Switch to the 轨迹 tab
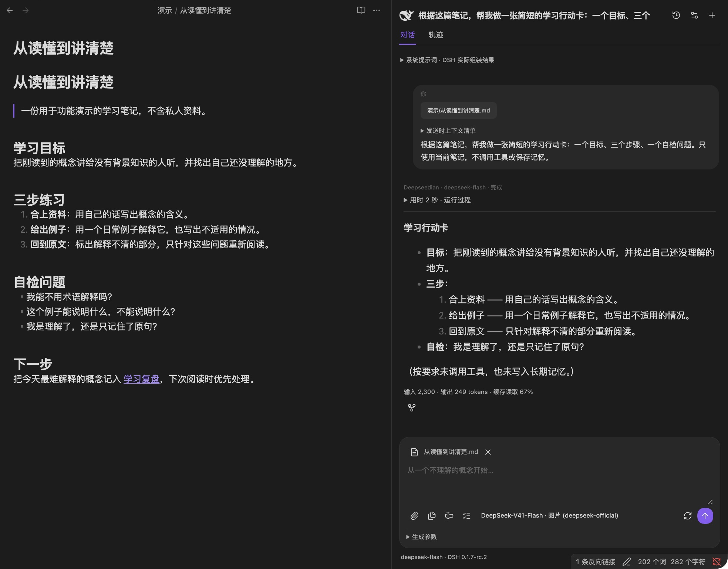The width and height of the screenshot is (728, 569). coord(436,35)
